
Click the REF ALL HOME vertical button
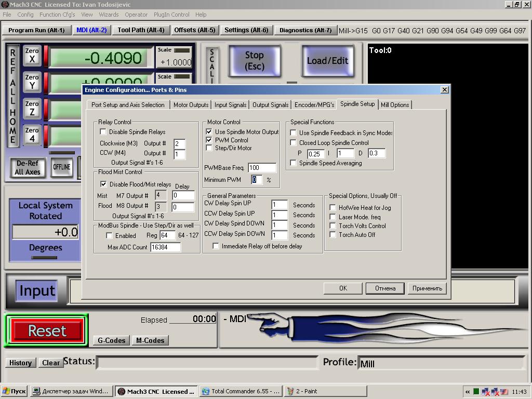click(13, 96)
